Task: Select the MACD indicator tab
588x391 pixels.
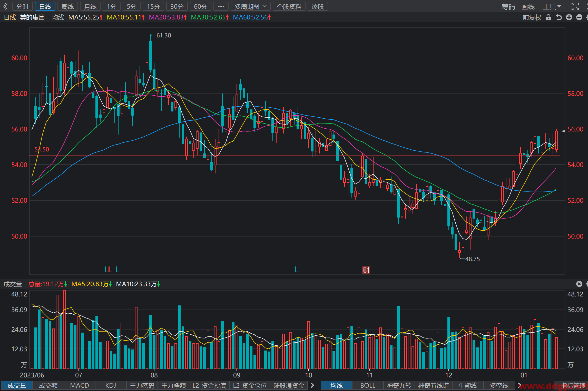Action: click(x=80, y=385)
